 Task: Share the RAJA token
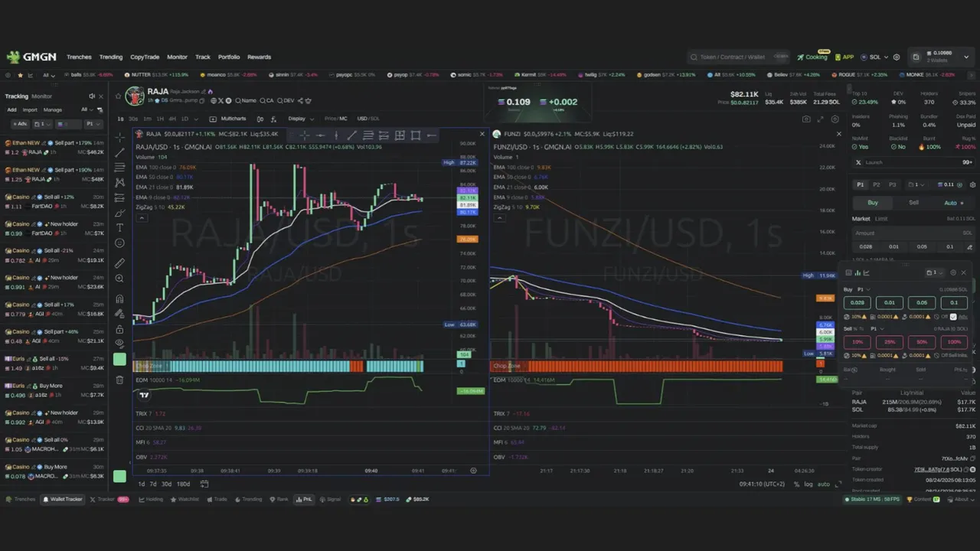pos(300,100)
